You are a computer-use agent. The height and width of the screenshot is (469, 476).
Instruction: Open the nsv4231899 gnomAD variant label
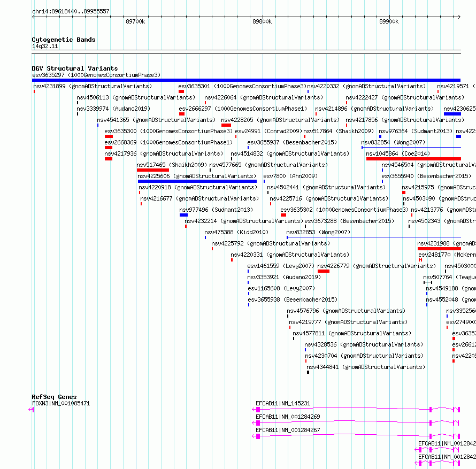(x=93, y=86)
